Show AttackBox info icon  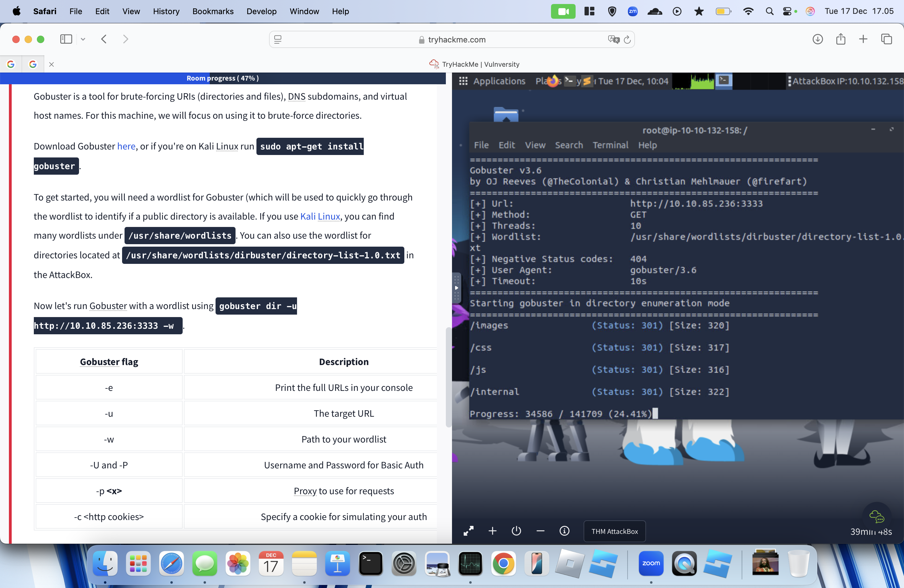565,531
